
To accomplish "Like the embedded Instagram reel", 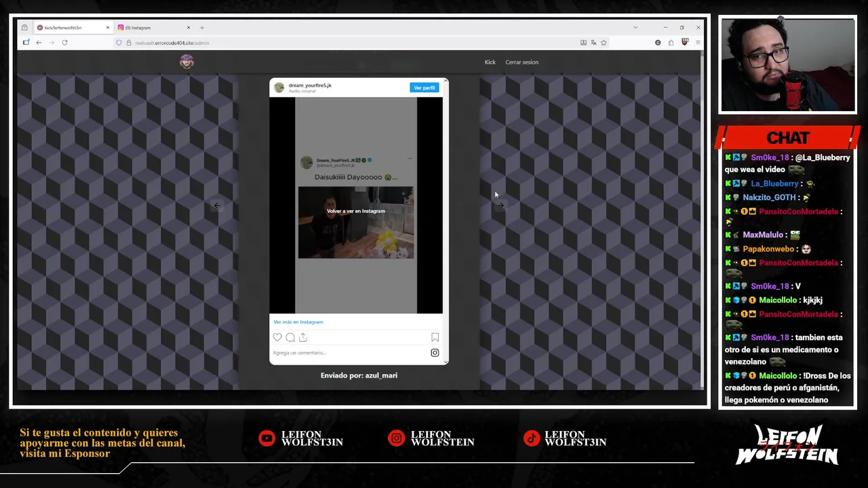I will coord(277,338).
